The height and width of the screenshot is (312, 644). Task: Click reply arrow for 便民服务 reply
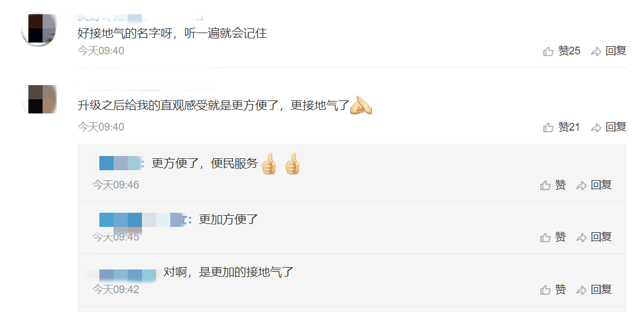581,186
